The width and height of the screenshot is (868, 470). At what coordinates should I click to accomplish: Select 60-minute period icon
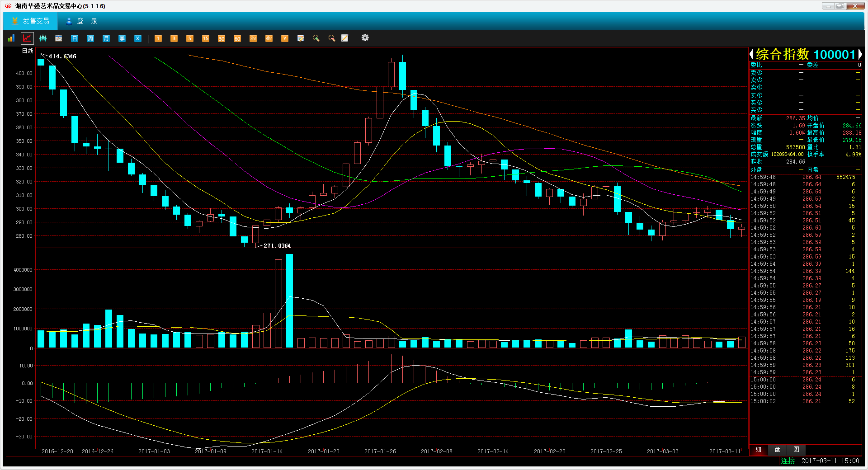pos(237,38)
